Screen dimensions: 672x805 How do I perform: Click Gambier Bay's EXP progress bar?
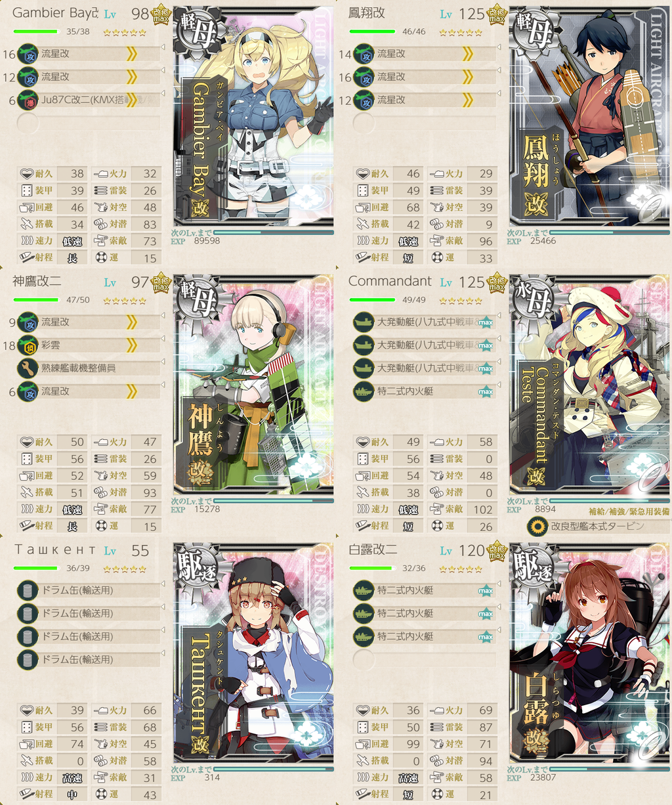pyautogui.click(x=273, y=232)
